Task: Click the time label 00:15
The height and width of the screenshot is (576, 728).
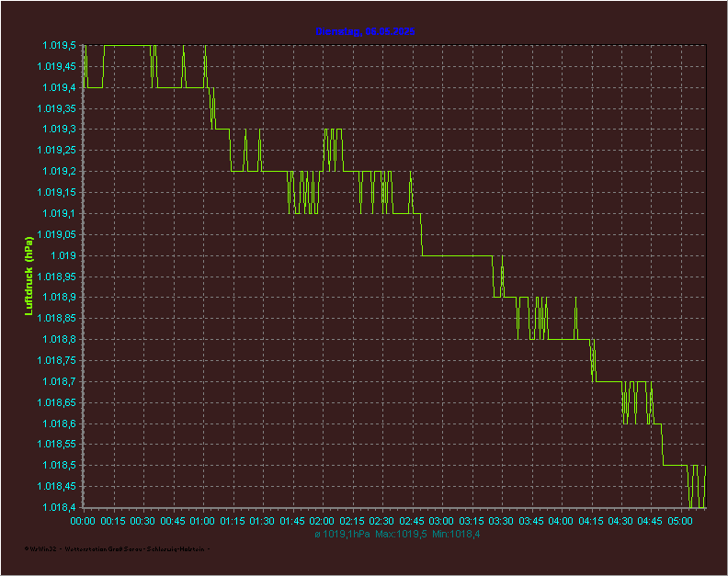Action: click(x=113, y=521)
